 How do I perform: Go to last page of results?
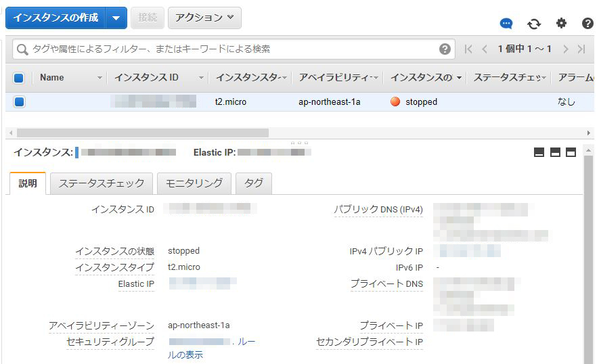[581, 49]
